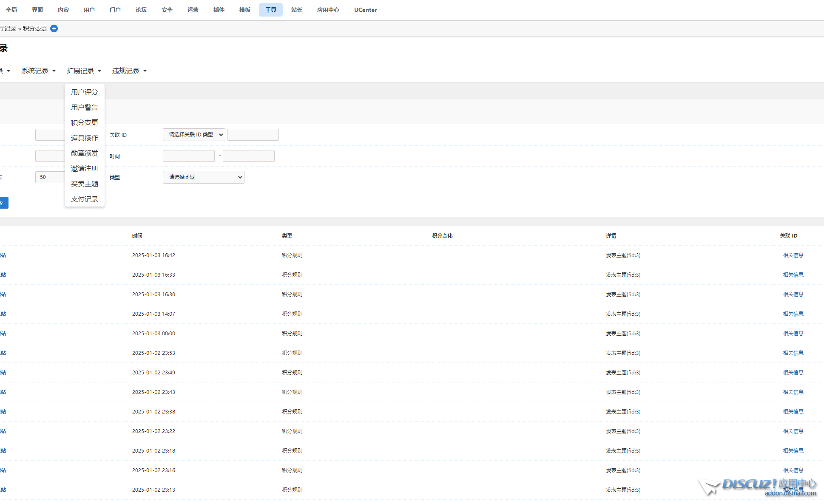Click the blue search button
Screen dimensions: 824x504
point(3,203)
